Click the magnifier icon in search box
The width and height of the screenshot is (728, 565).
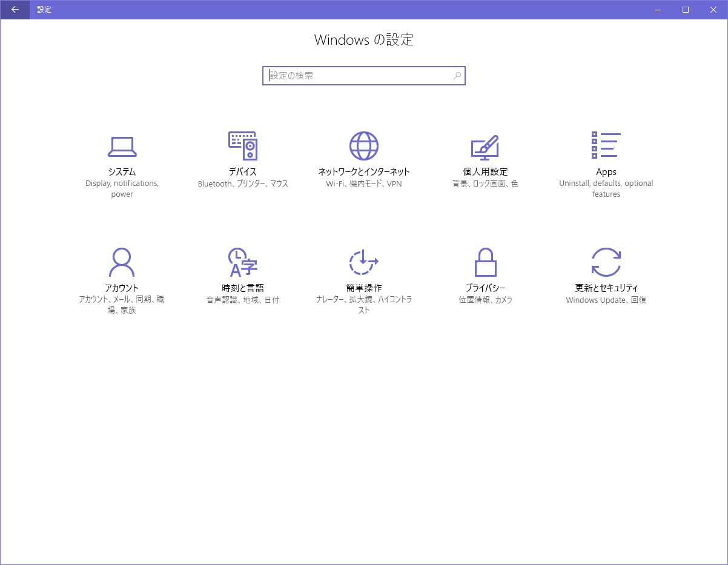[x=457, y=76]
